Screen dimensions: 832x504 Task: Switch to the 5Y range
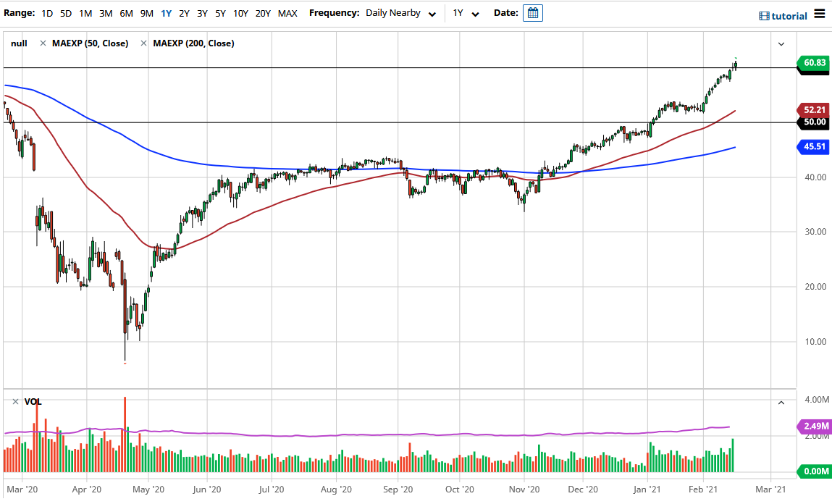[220, 13]
